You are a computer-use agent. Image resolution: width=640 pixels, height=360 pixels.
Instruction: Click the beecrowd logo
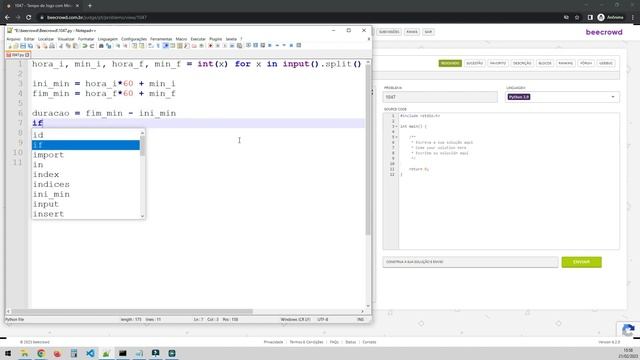pos(604,32)
